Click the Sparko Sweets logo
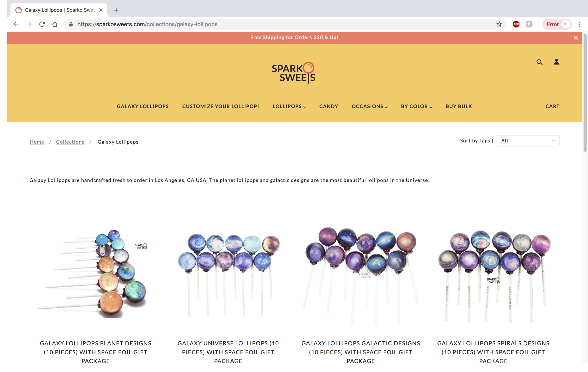 [294, 72]
